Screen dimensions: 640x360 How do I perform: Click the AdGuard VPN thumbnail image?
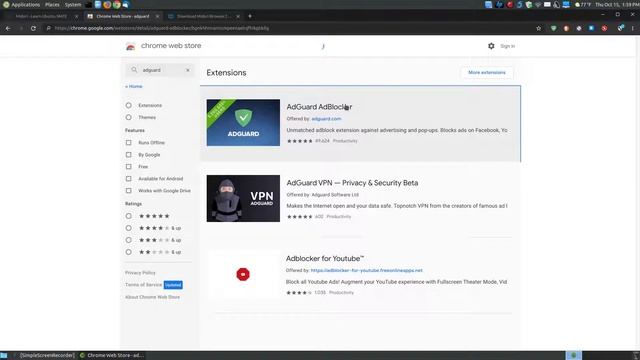243,198
